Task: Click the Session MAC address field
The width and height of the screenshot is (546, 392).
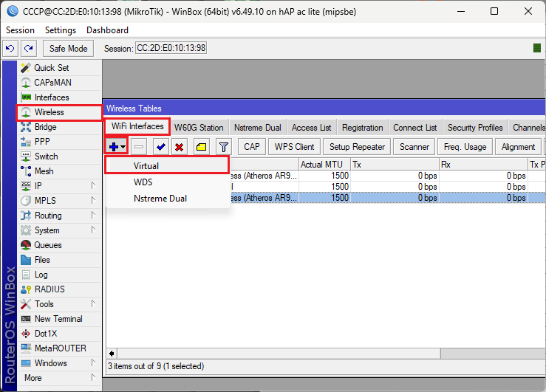Action: coord(171,48)
